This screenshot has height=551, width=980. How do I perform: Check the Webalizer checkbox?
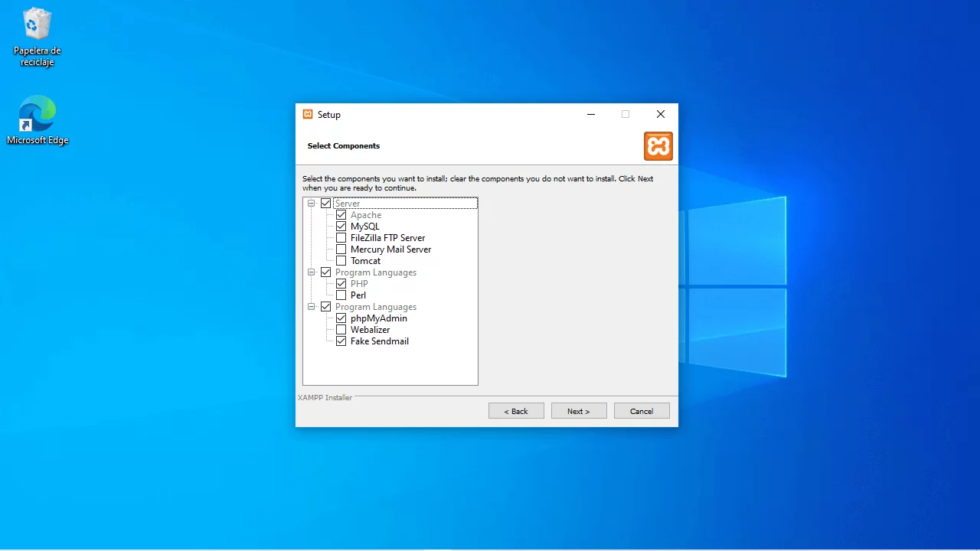(341, 330)
